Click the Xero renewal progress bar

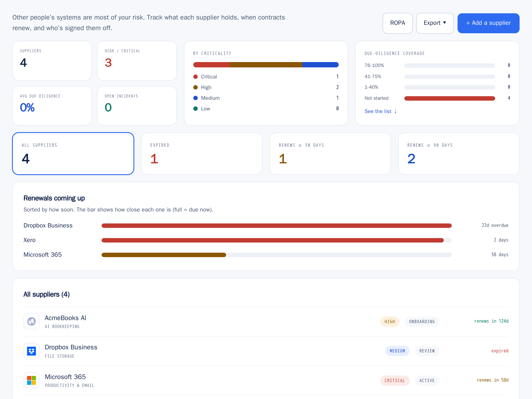[x=276, y=240]
